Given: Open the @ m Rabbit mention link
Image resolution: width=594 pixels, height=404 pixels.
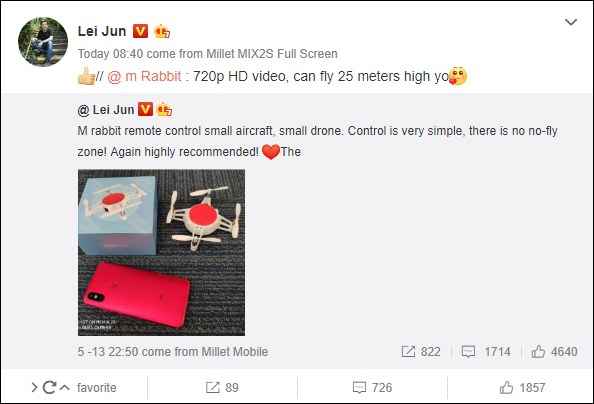Looking at the screenshot, I should click(144, 77).
